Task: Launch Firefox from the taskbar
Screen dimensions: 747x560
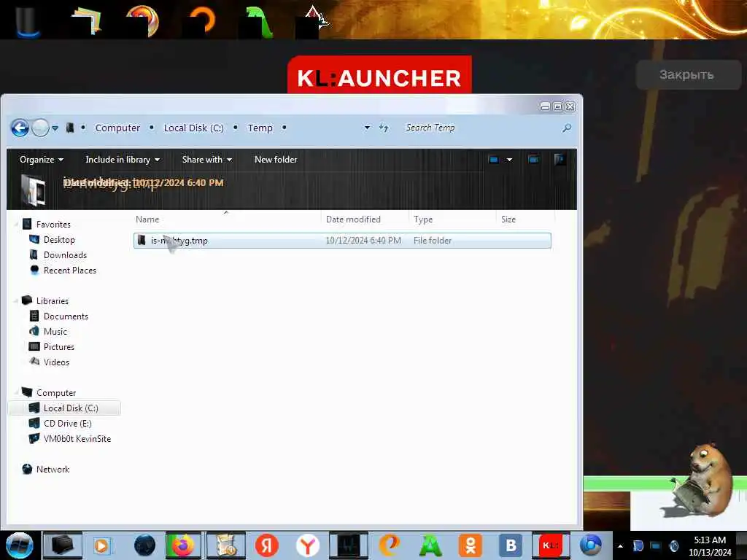Action: (x=182, y=545)
